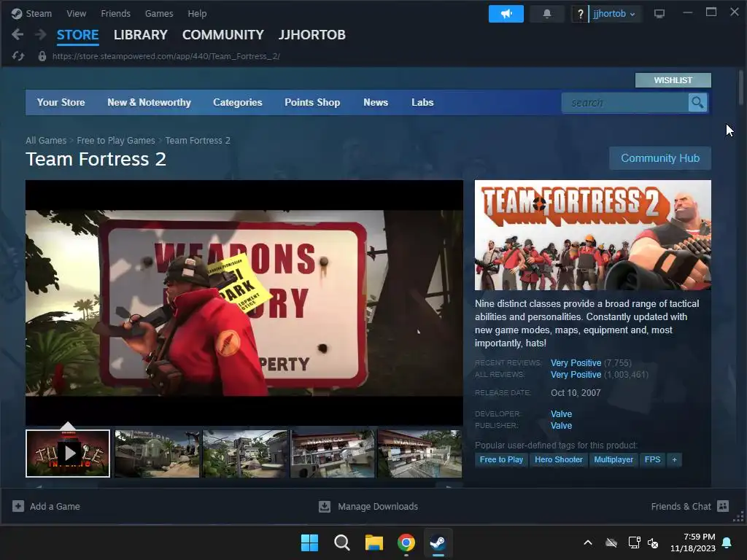
Task: Select the Hero Shooter tag
Action: (x=558, y=459)
